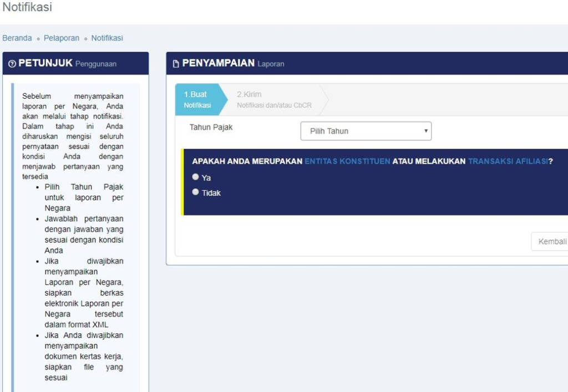This screenshot has height=392, width=568.
Task: Click the 'PENYAMPAIAN Laporan' panel header
Action: tap(233, 64)
